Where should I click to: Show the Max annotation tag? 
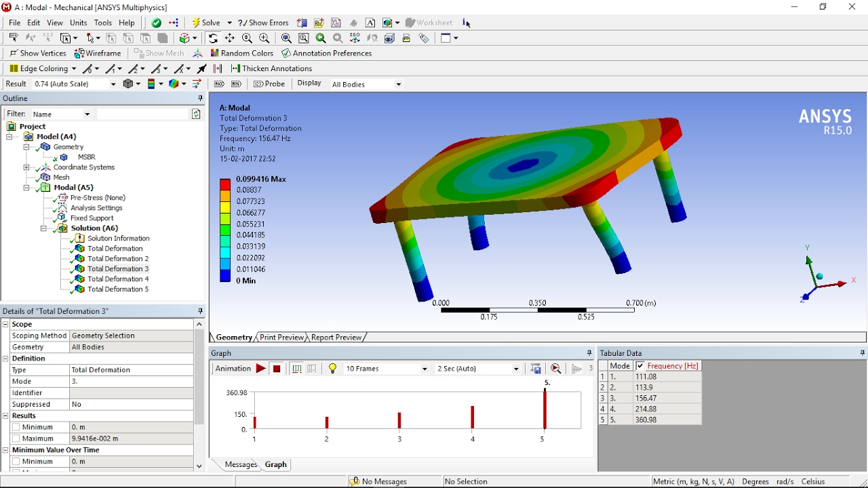219,84
